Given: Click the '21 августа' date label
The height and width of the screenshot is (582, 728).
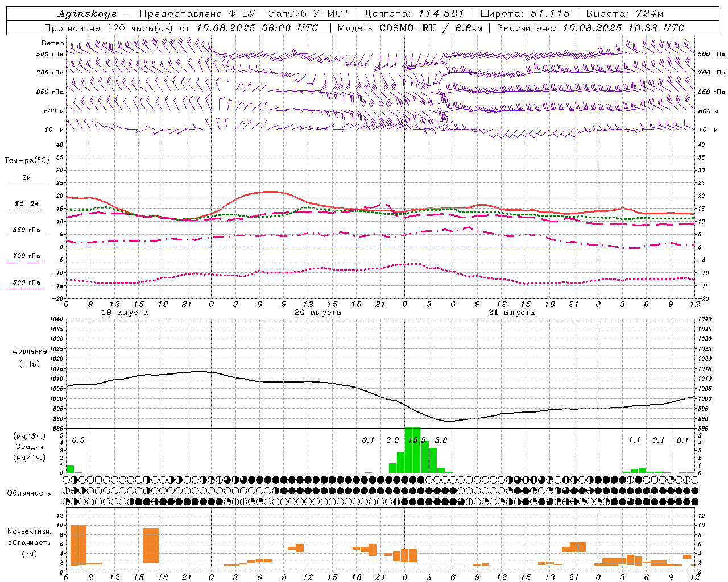Looking at the screenshot, I should (x=511, y=313).
